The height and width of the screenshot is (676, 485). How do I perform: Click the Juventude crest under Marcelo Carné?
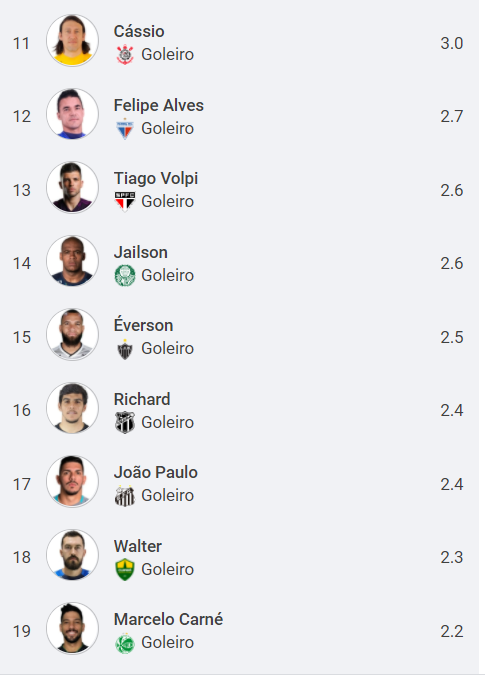pyautogui.click(x=125, y=643)
